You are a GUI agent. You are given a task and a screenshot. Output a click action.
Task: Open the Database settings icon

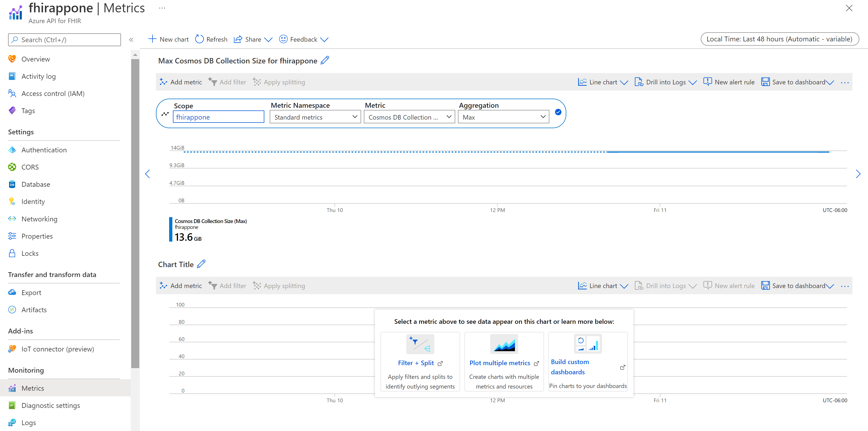(x=12, y=184)
